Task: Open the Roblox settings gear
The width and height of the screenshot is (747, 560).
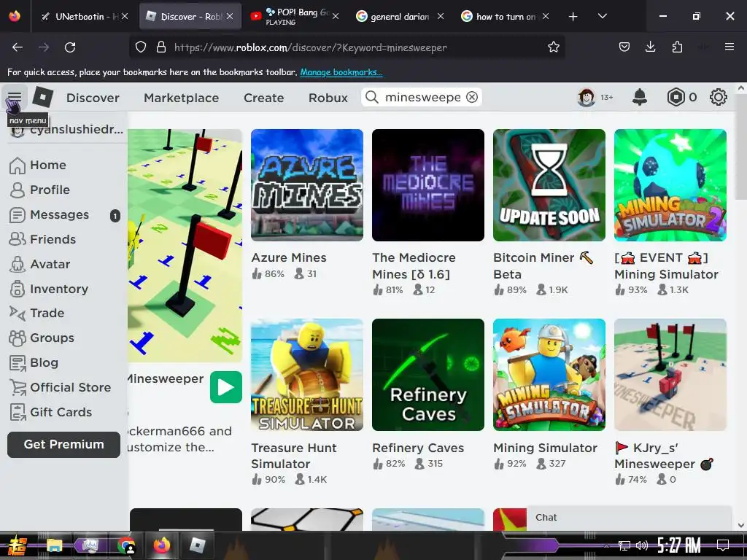Action: click(x=718, y=97)
